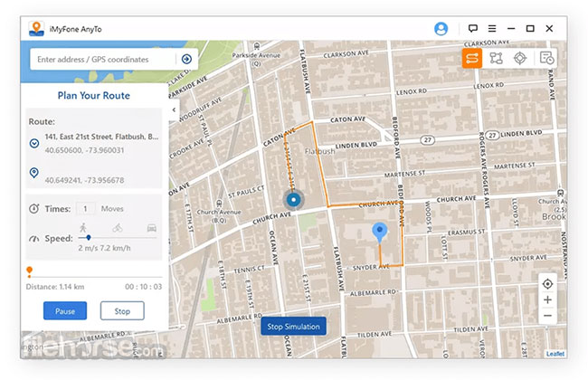This screenshot has width=588, height=380.
Task: Open the hamburger menu in title bar
Action: click(x=492, y=28)
